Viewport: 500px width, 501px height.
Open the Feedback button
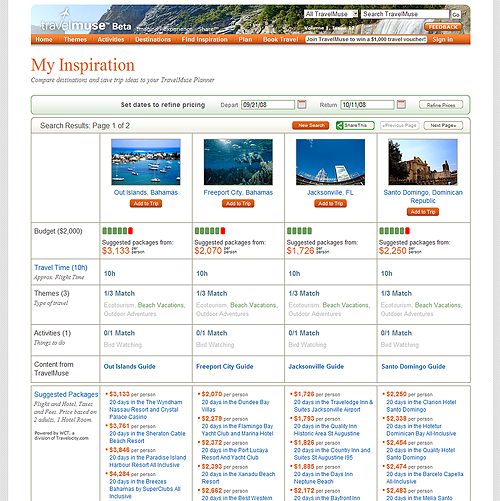point(443,27)
